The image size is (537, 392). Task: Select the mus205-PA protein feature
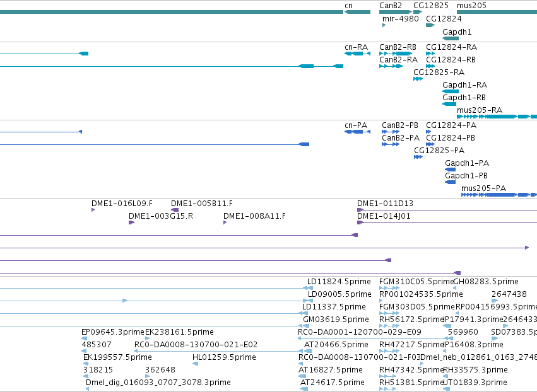[x=499, y=195]
